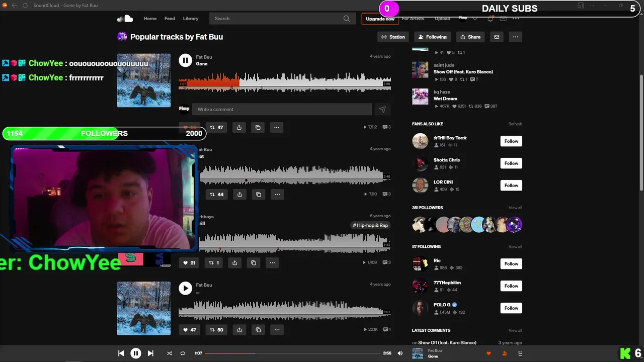Pause playback in the bottom player bar
Screen dimensions: 644x362
click(136, 353)
